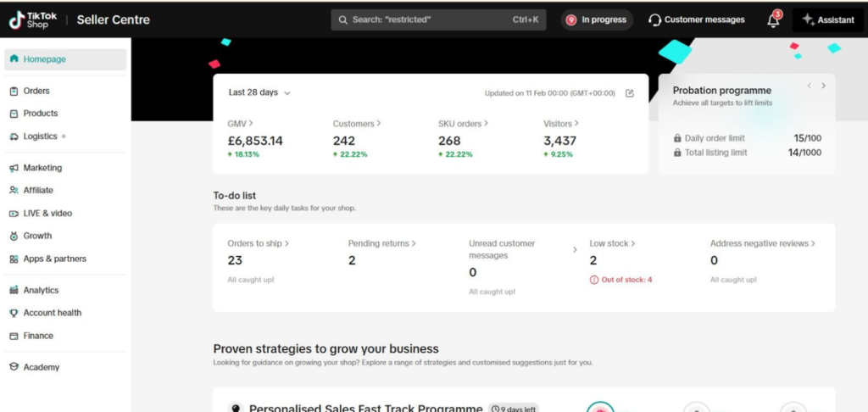Click the Growth medal icon
Image resolution: width=868 pixels, height=412 pixels.
click(x=14, y=236)
